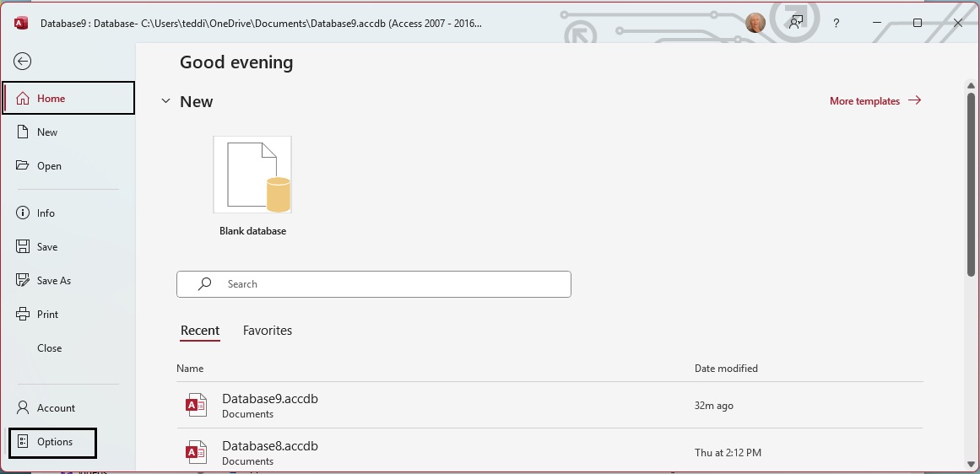Follow the More templates link
Viewport: 980px width, 474px height.
(874, 101)
